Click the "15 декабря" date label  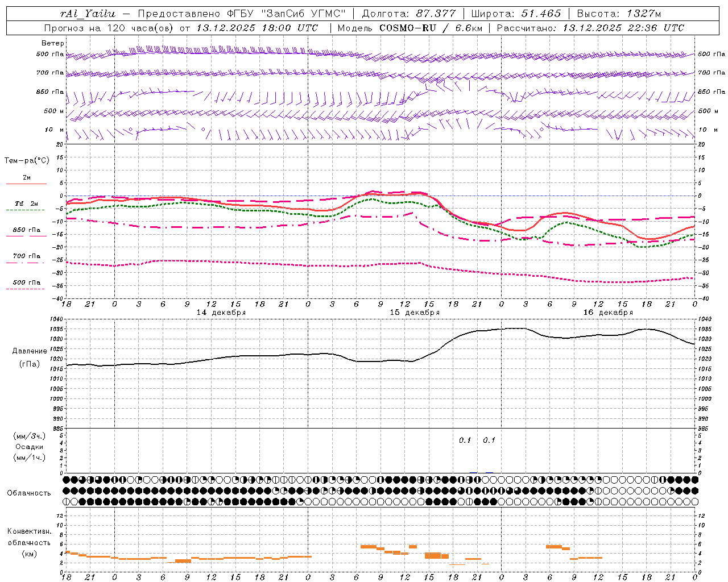coord(415,313)
